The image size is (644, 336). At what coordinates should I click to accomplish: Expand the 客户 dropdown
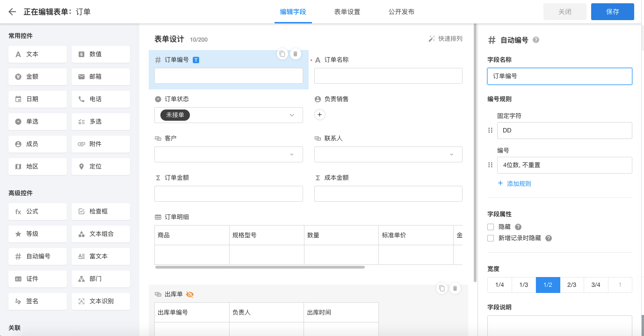click(228, 154)
